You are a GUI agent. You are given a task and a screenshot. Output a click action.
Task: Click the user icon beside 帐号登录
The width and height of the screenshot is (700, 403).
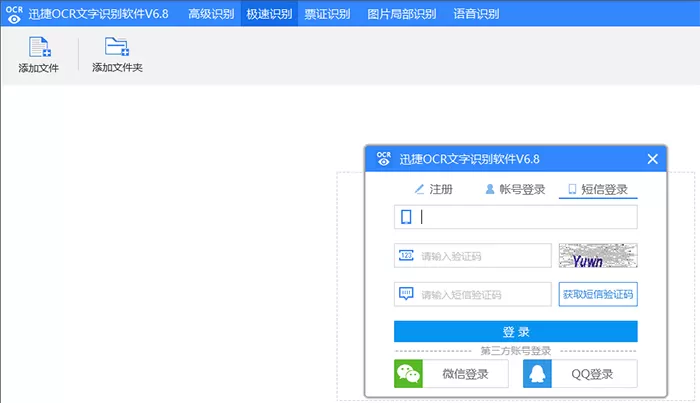(x=490, y=189)
